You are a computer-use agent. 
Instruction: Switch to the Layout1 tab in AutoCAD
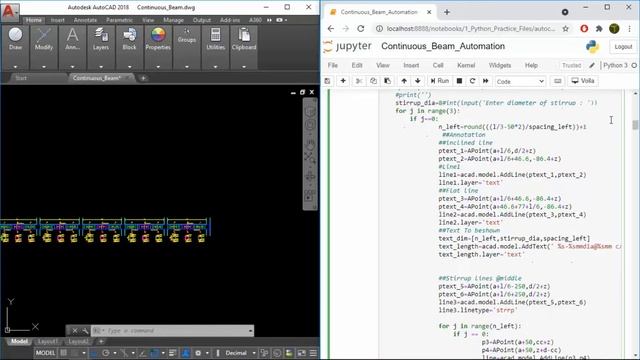click(47, 341)
